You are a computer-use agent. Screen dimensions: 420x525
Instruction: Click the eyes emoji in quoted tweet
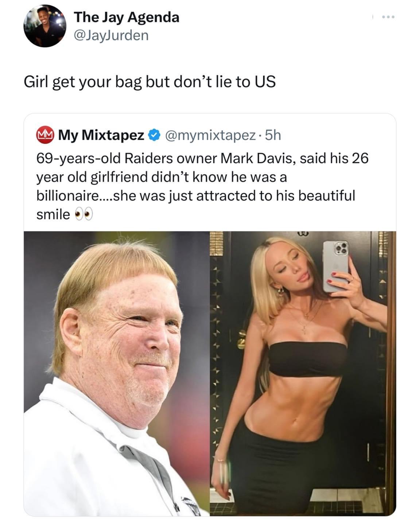coord(83,215)
